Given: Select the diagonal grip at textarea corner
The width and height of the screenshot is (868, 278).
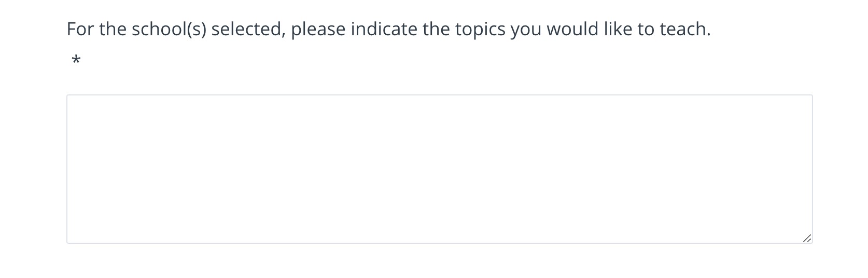Looking at the screenshot, I should pyautogui.click(x=807, y=238).
